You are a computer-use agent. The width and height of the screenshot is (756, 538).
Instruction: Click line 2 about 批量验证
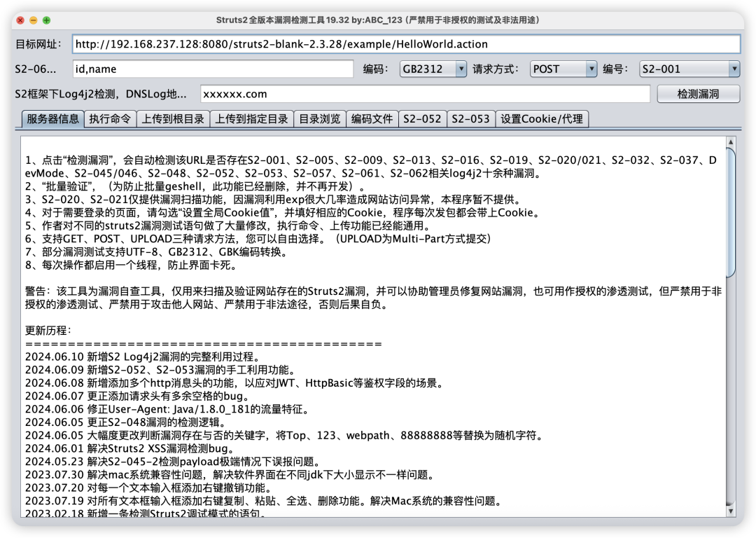(x=195, y=186)
